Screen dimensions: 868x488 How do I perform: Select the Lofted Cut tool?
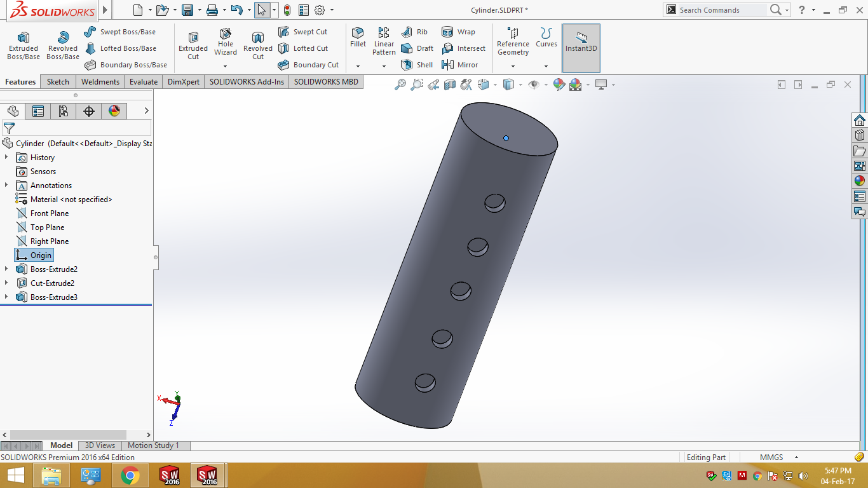[x=303, y=48]
